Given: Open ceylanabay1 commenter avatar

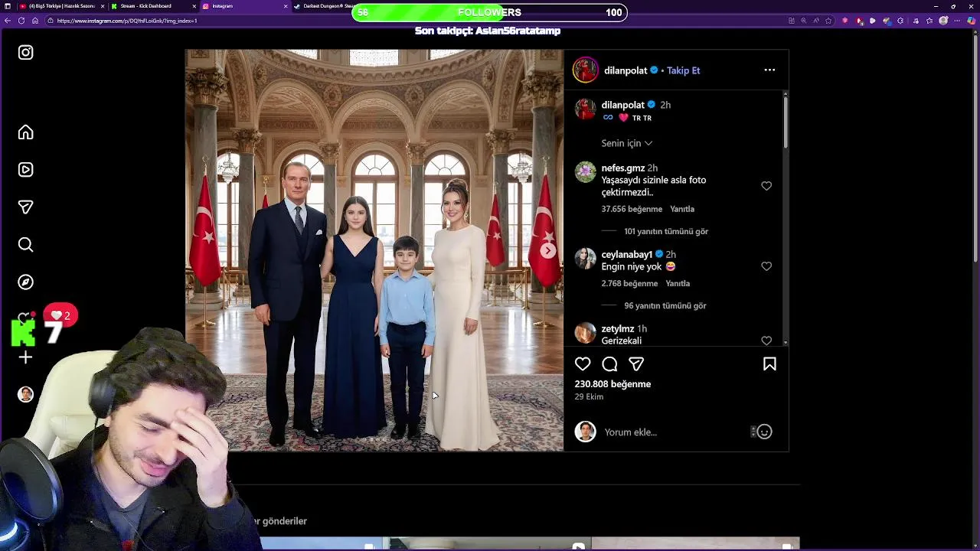Looking at the screenshot, I should click(586, 258).
